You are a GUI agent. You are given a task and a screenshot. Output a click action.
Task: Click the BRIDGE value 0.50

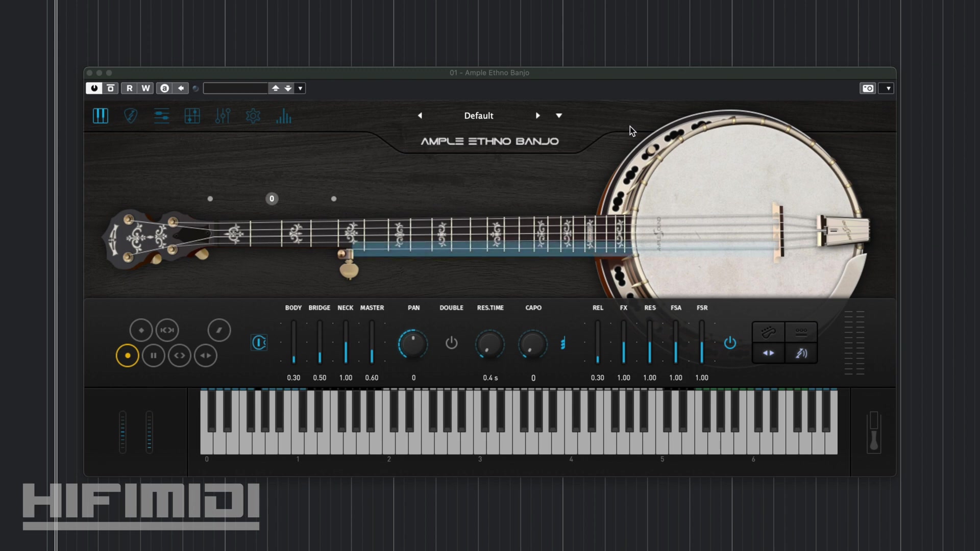320,378
